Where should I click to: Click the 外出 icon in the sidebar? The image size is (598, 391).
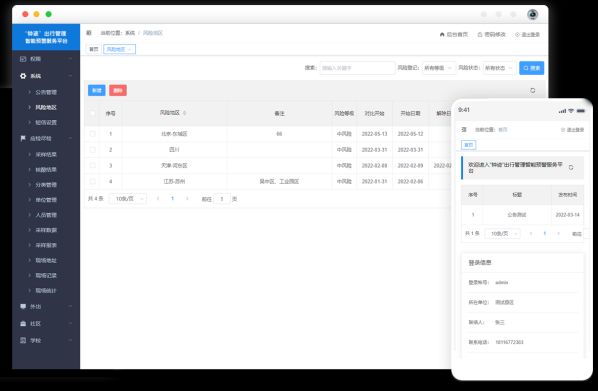(23, 306)
